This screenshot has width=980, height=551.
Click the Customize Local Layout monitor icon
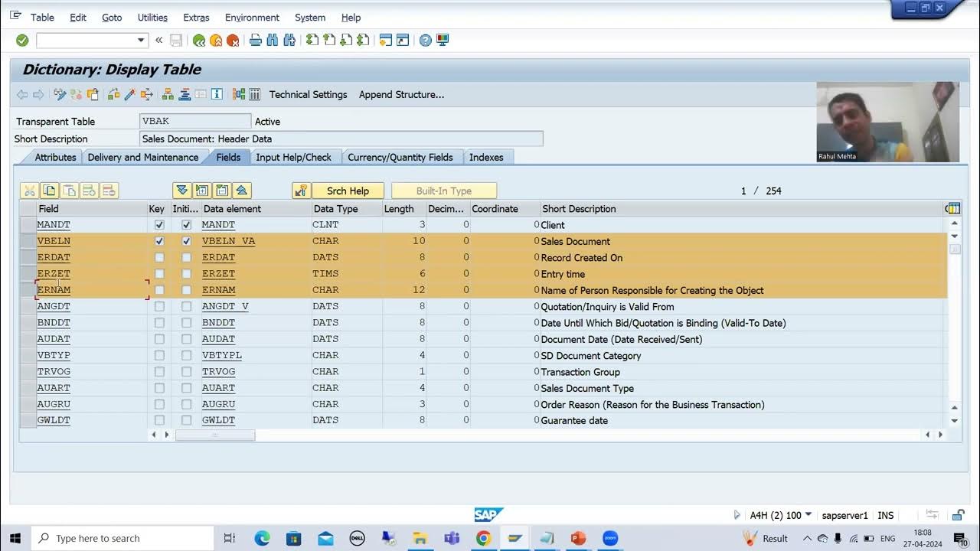[x=443, y=40]
